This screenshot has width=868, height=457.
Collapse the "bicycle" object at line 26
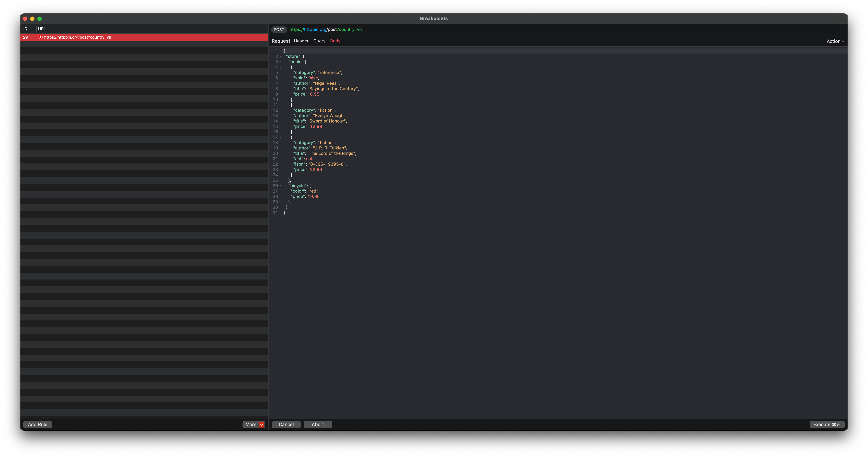pyautogui.click(x=280, y=186)
